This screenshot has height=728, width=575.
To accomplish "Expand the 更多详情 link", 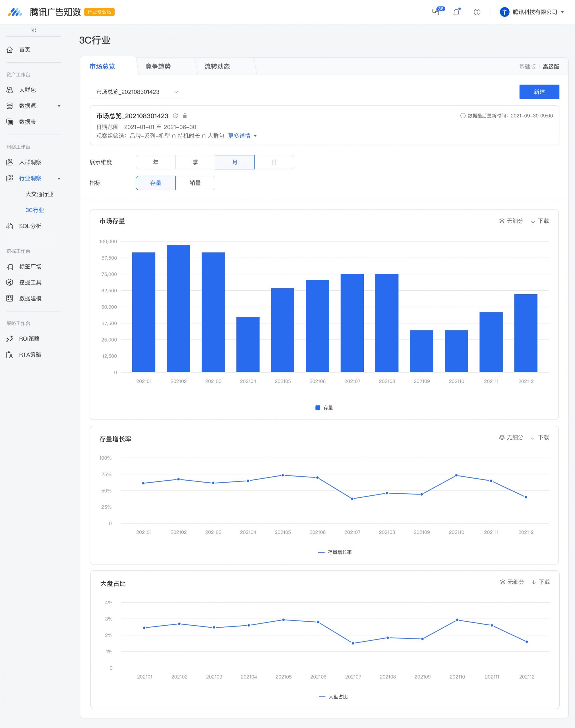I will pyautogui.click(x=242, y=136).
